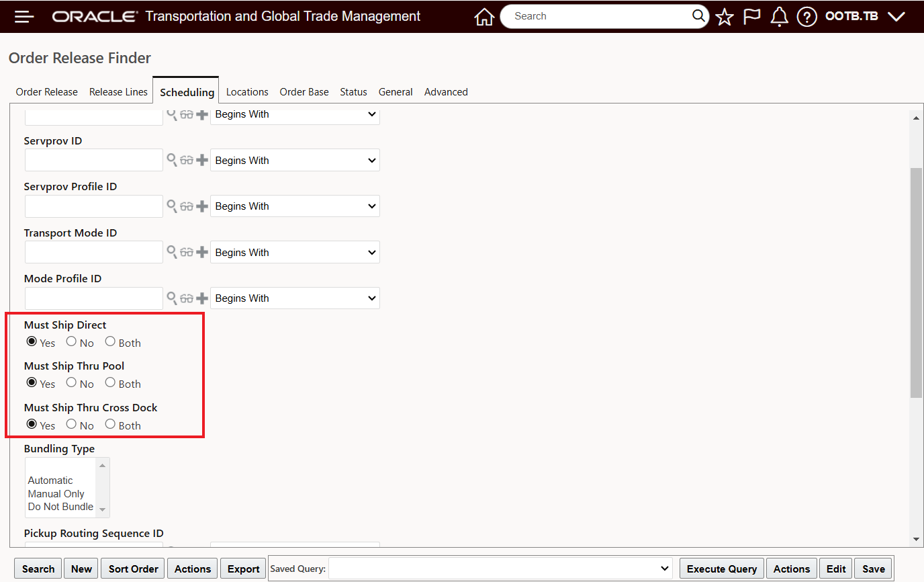Click the Servprov Profile ID plus icon
Viewport: 924px width, 582px height.
[202, 206]
